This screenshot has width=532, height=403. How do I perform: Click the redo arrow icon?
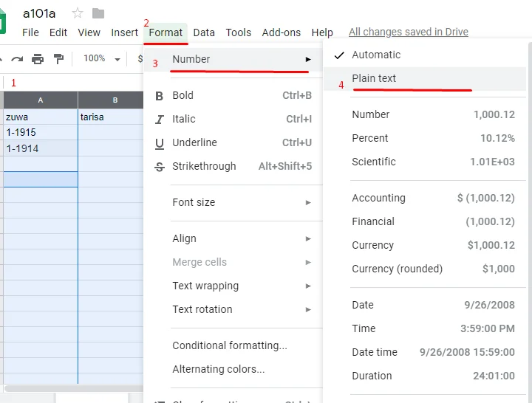[17, 59]
